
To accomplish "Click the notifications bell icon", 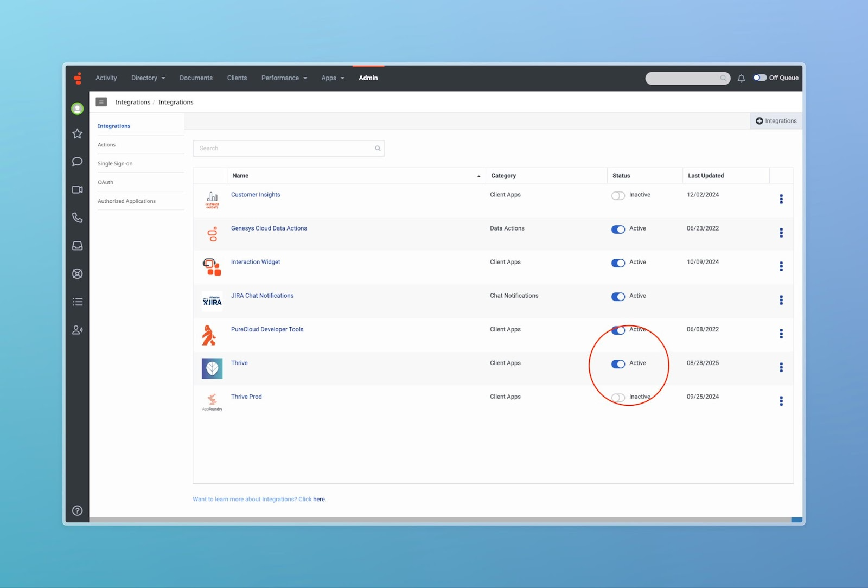I will point(741,78).
